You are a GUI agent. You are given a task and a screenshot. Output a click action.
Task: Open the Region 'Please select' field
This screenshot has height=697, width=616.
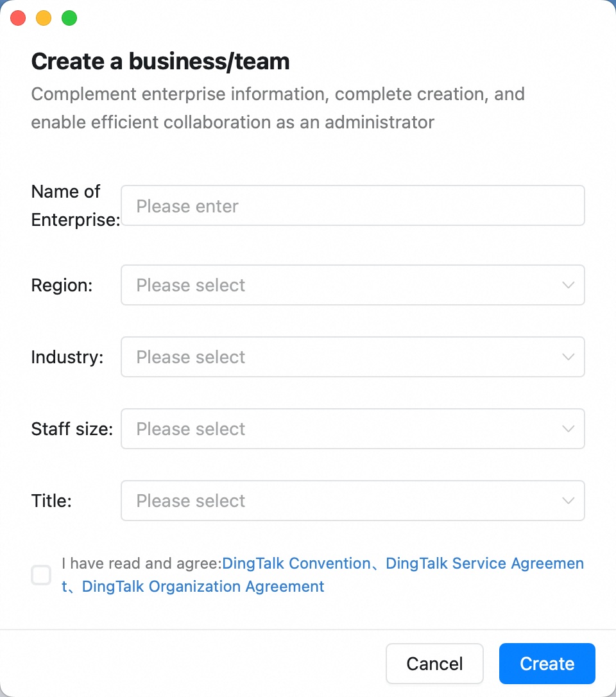[353, 285]
